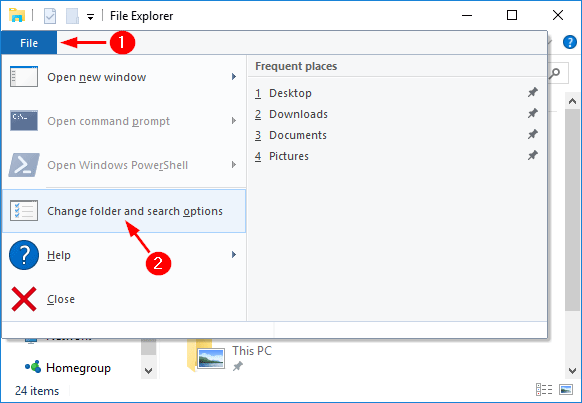Switch to details view in status bar
582x403 pixels.
click(x=544, y=389)
